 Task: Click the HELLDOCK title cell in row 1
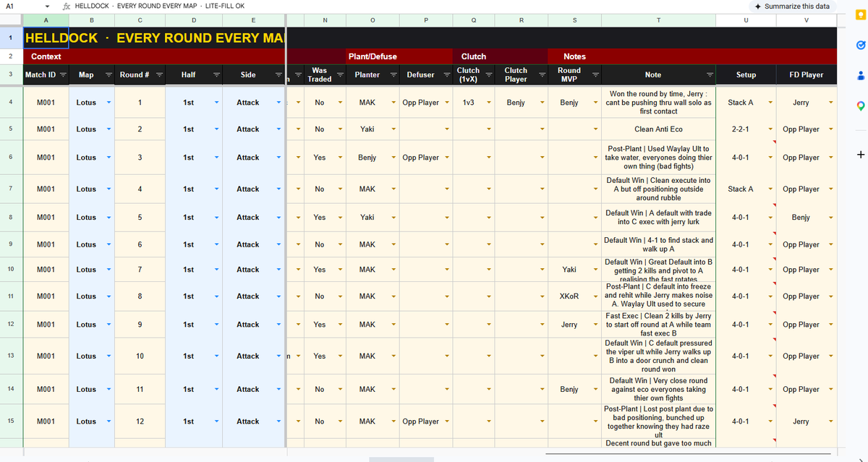tap(154, 38)
